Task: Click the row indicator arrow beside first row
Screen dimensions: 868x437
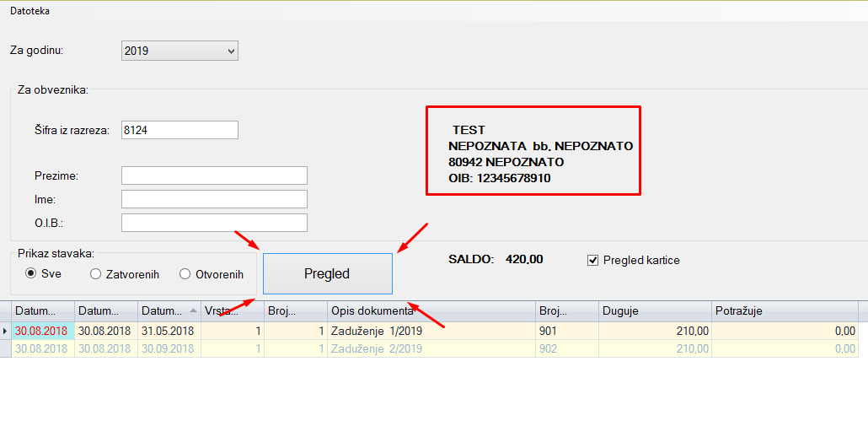Action: click(6, 332)
